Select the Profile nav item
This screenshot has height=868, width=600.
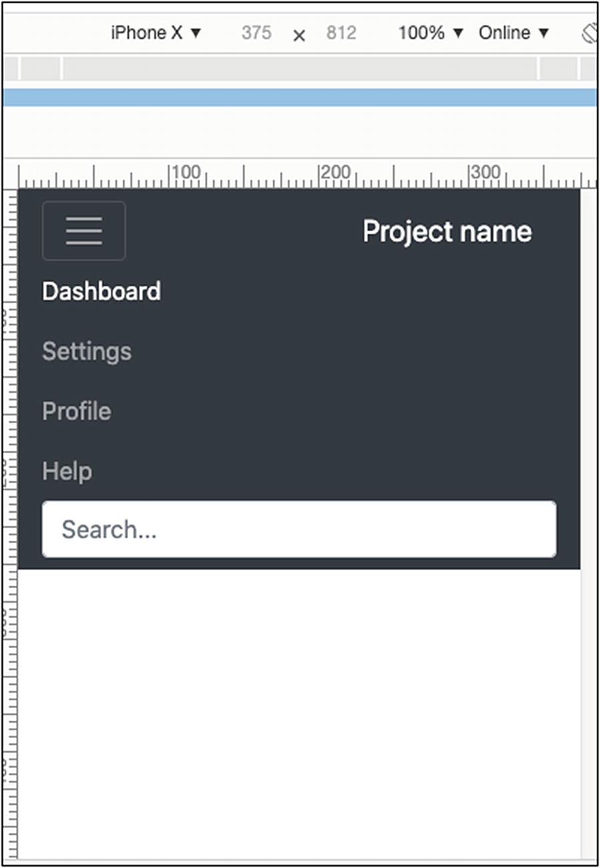click(77, 411)
